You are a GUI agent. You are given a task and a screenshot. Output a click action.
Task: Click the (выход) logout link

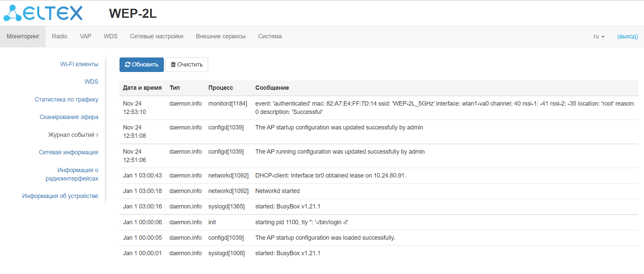[x=627, y=36]
